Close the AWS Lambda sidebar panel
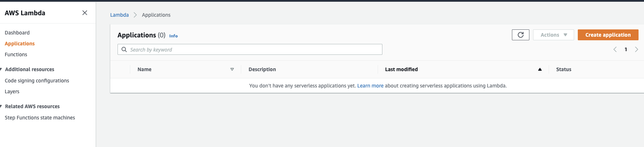 pos(85,13)
